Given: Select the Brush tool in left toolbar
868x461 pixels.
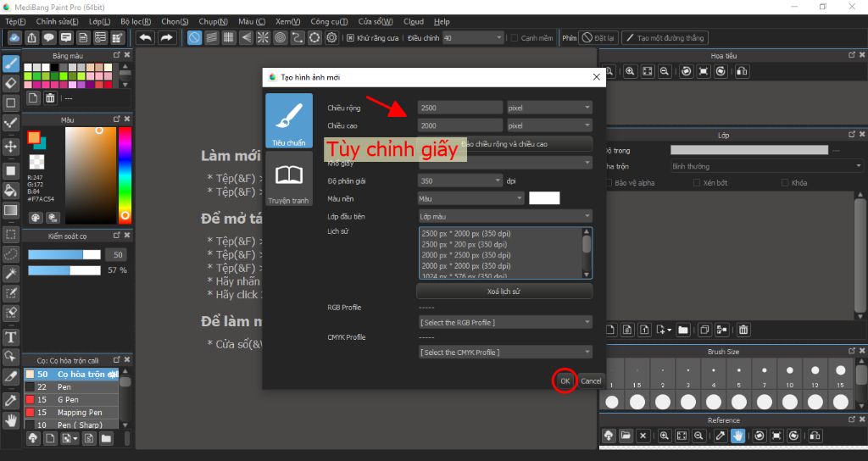Looking at the screenshot, I should click(x=10, y=63).
